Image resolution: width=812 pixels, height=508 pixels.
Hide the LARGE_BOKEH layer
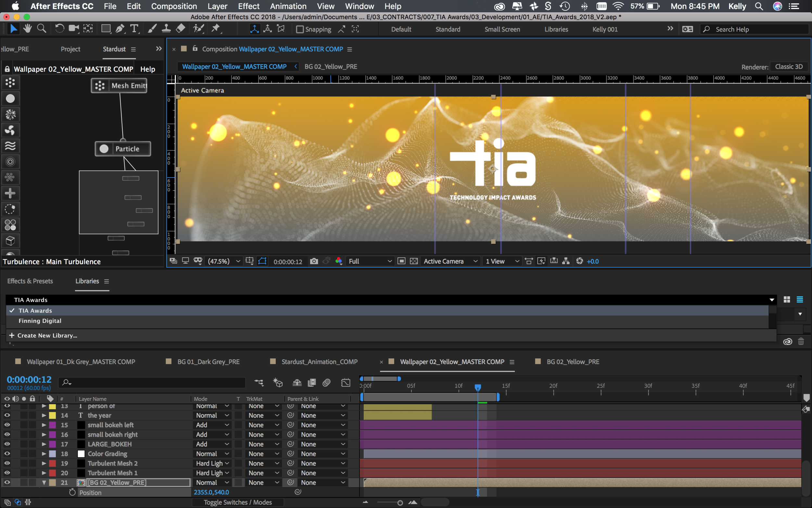tap(7, 444)
